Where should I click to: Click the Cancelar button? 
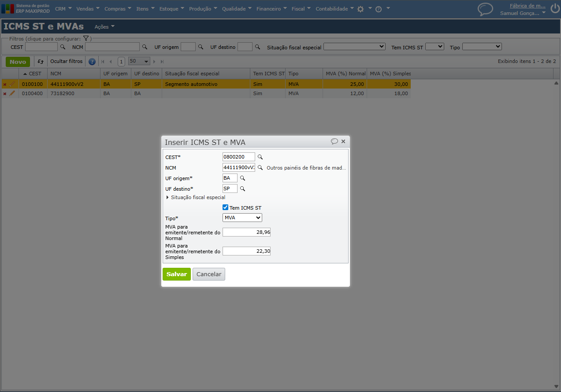coord(209,274)
